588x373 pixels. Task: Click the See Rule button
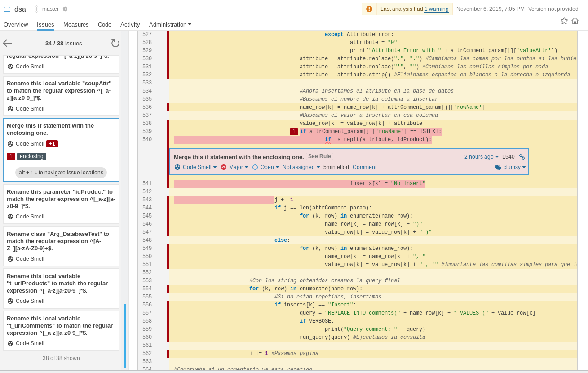pyautogui.click(x=319, y=156)
